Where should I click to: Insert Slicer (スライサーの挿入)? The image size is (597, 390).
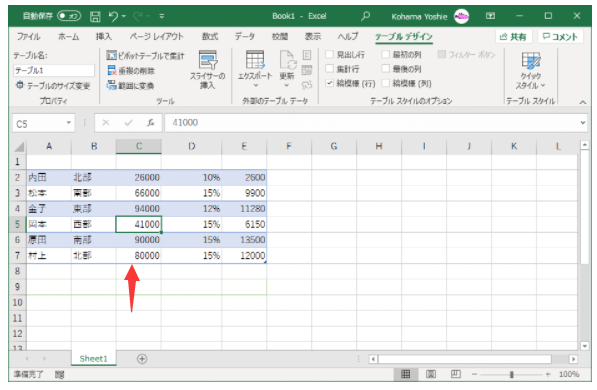tap(208, 70)
